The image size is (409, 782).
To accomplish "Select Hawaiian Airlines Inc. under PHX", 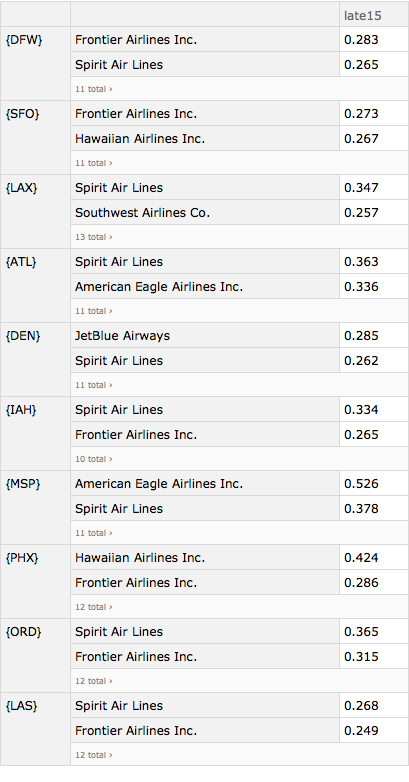I will (x=140, y=558).
